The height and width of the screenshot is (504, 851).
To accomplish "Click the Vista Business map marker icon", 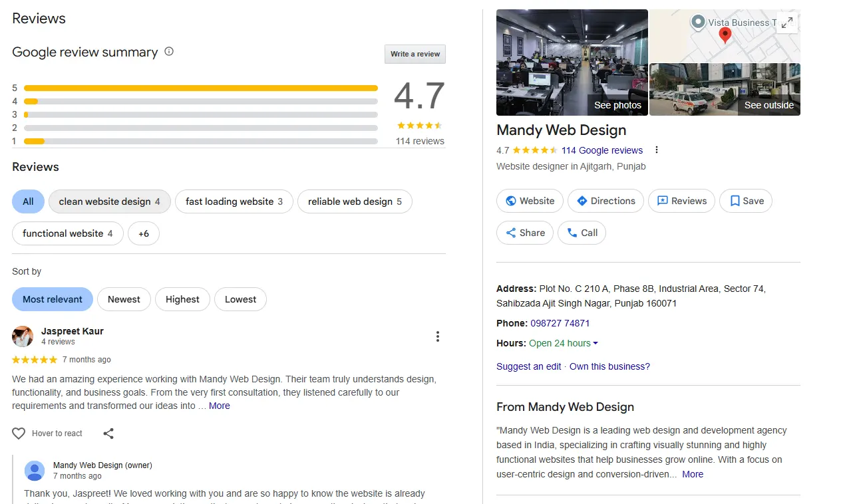I will (x=697, y=23).
